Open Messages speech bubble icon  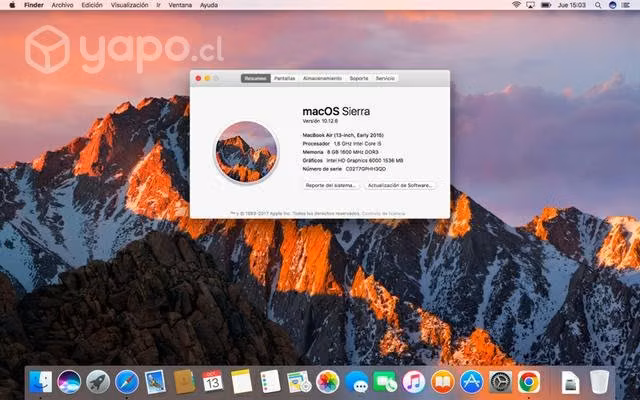tap(356, 382)
